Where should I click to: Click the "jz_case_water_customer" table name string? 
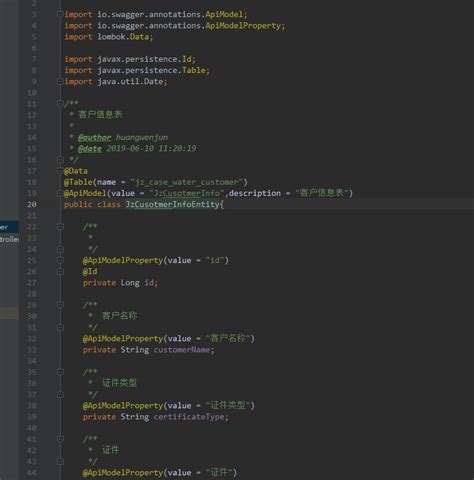tap(186, 182)
